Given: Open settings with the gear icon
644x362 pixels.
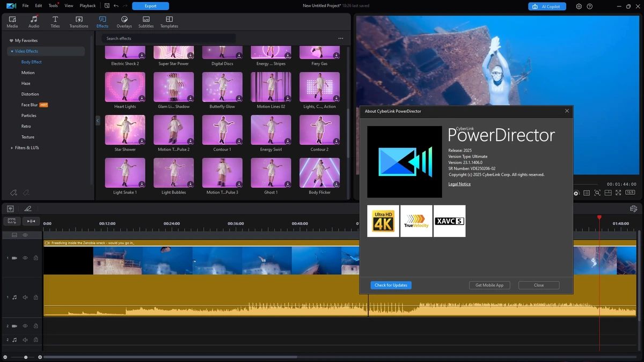Looking at the screenshot, I should coord(579,6).
